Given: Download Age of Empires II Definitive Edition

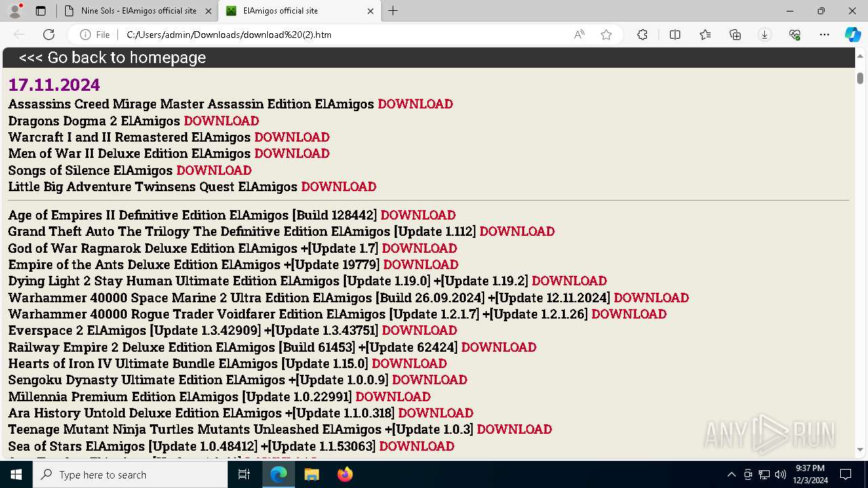Looking at the screenshot, I should click(418, 215).
